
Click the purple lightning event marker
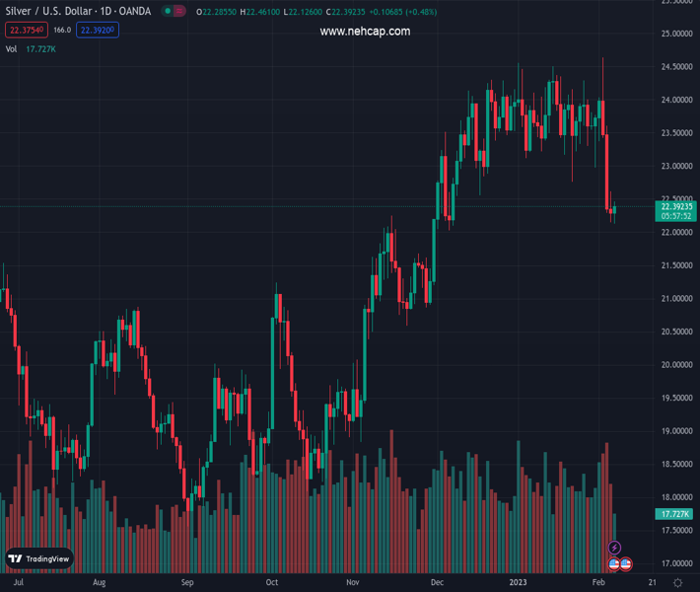pos(614,548)
